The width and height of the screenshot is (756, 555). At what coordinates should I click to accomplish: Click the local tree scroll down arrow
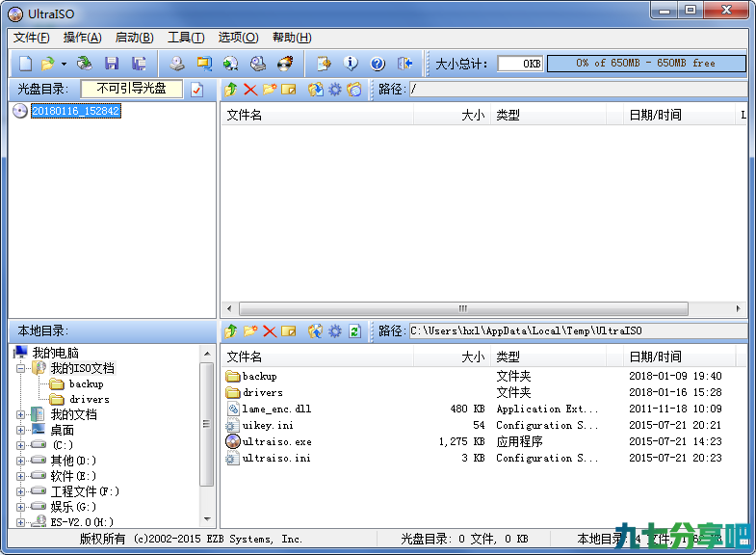click(x=207, y=519)
